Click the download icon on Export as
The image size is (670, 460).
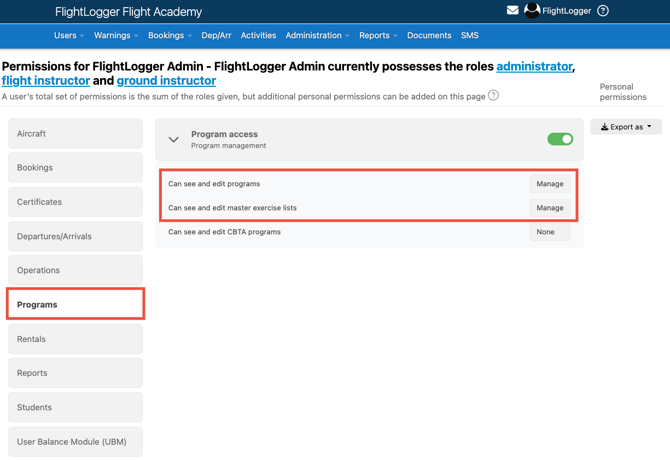[604, 127]
